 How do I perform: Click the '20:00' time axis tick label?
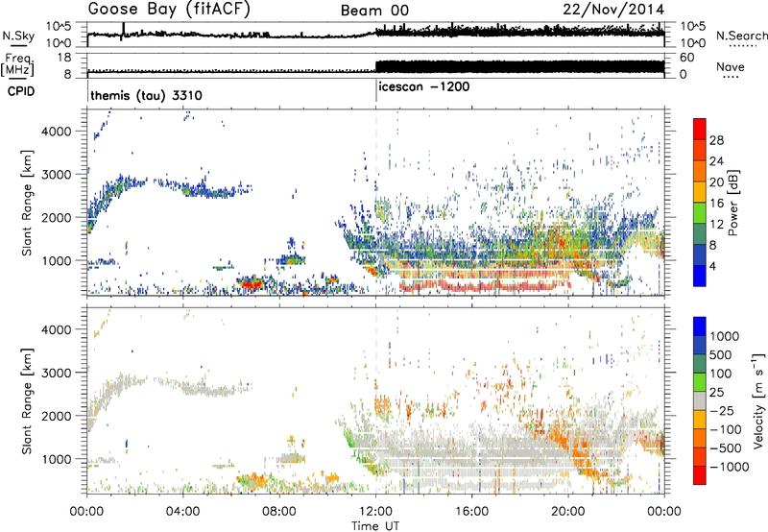[568, 511]
